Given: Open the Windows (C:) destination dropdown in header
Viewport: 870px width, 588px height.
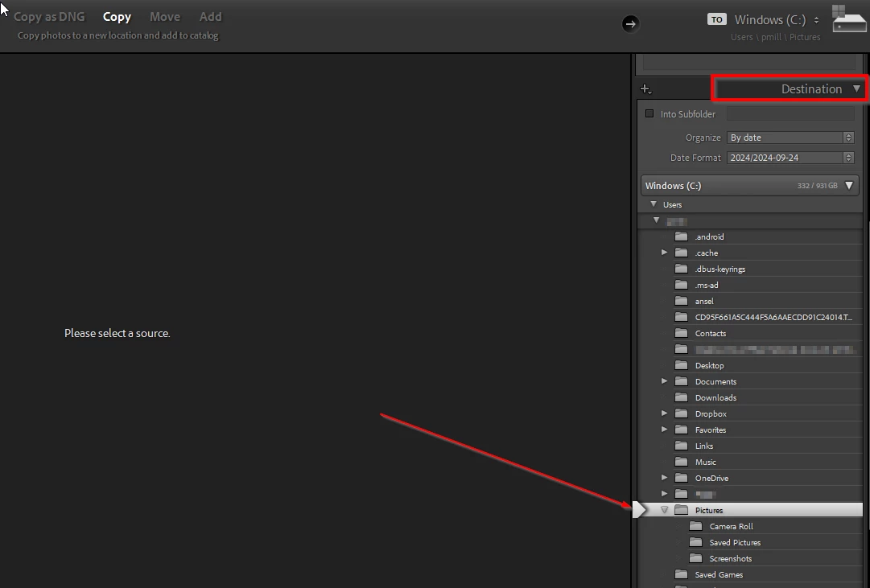Looking at the screenshot, I should (777, 20).
